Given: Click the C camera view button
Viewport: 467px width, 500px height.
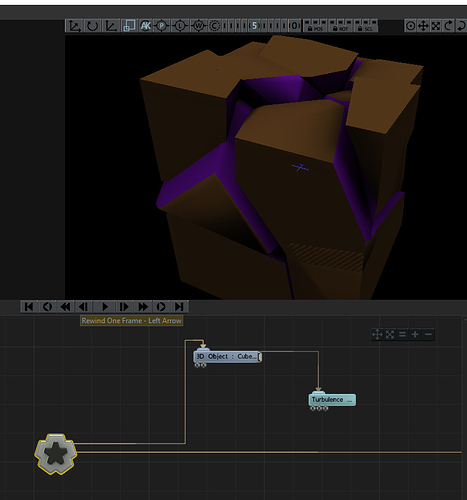Looking at the screenshot, I should [214, 26].
